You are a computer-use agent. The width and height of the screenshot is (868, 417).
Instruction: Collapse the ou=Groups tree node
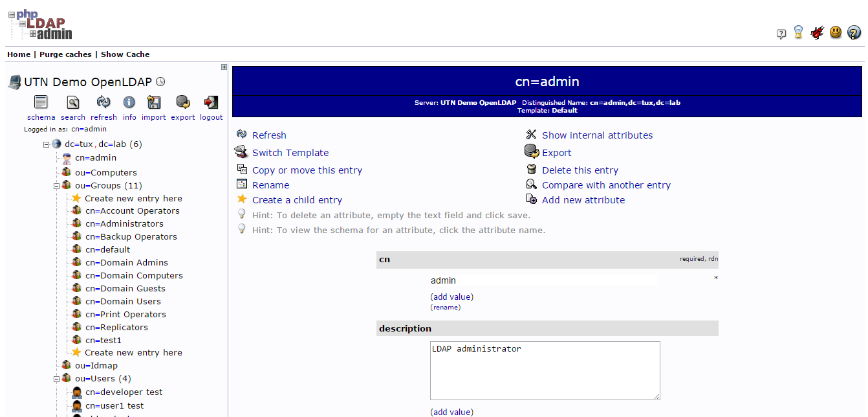coord(57,186)
